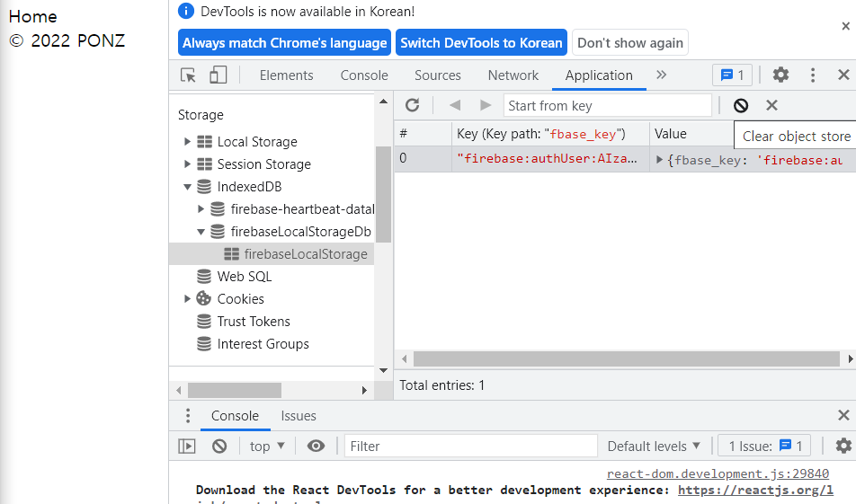Dismiss the Korean language infobar
Image resolution: width=856 pixels, height=504 pixels.
pos(845,26)
